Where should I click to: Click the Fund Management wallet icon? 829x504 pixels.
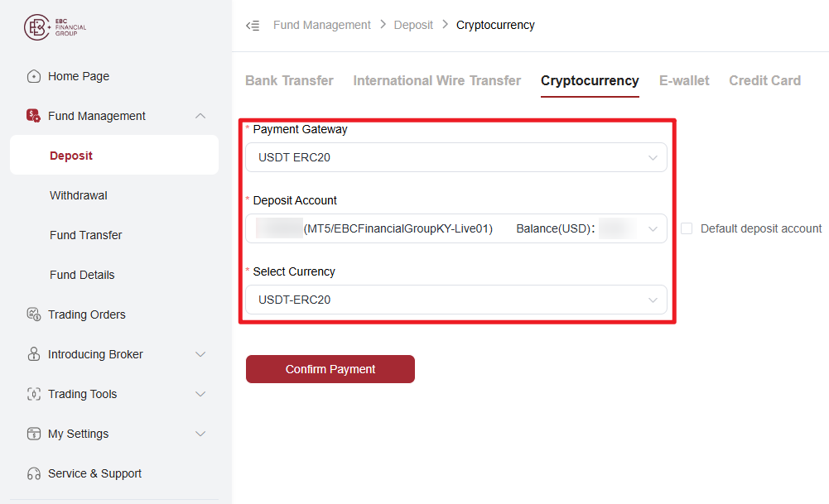pos(33,116)
